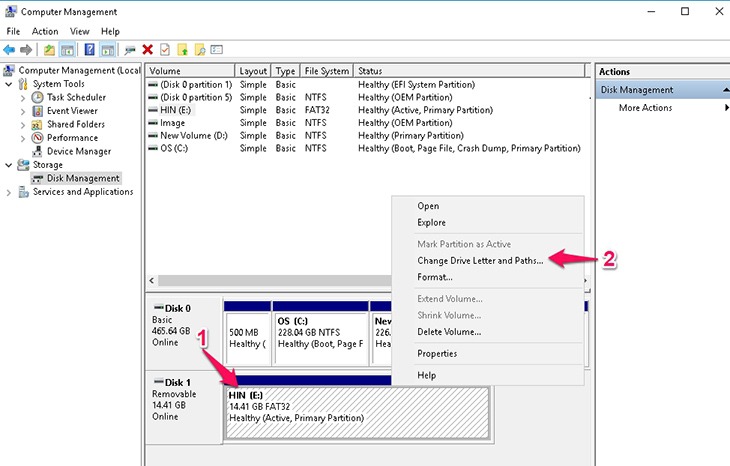Expand Services and Applications node
The image size is (730, 466).
[x=8, y=192]
